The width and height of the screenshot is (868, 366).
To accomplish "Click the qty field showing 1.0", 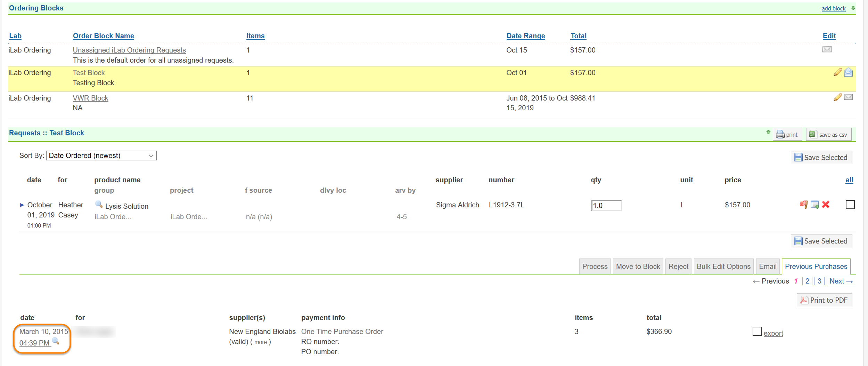I will [606, 205].
